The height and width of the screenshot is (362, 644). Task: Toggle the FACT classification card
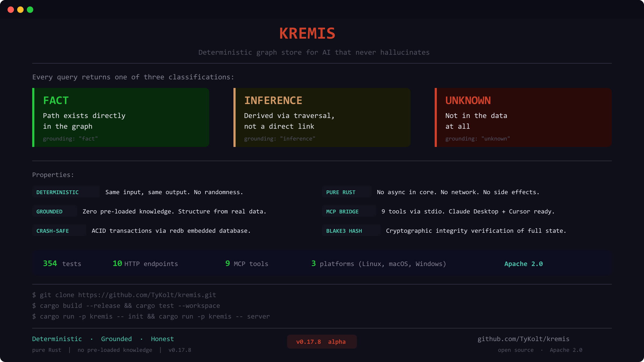(120, 117)
